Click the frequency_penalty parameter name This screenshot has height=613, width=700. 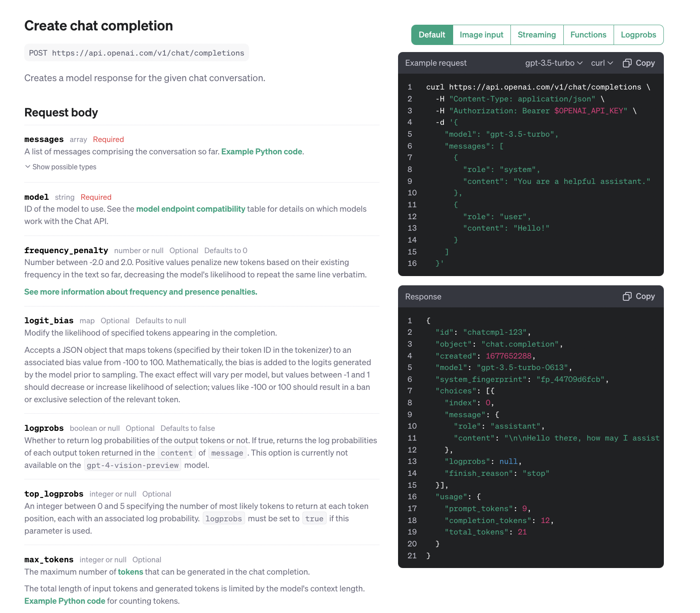coord(66,250)
